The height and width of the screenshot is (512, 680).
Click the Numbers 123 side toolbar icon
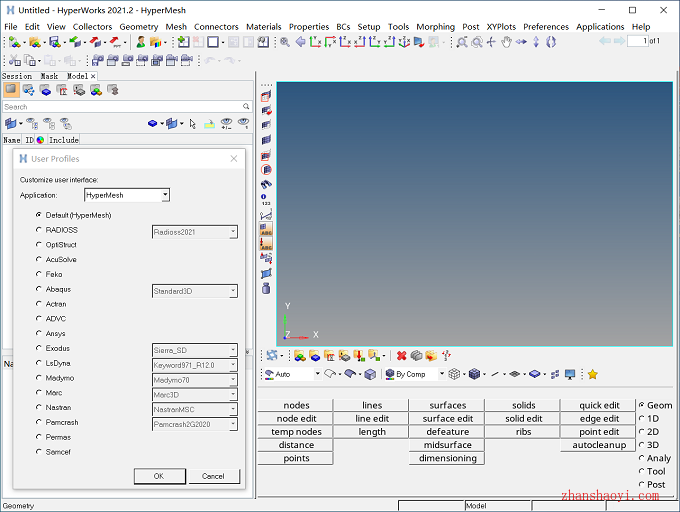click(265, 200)
